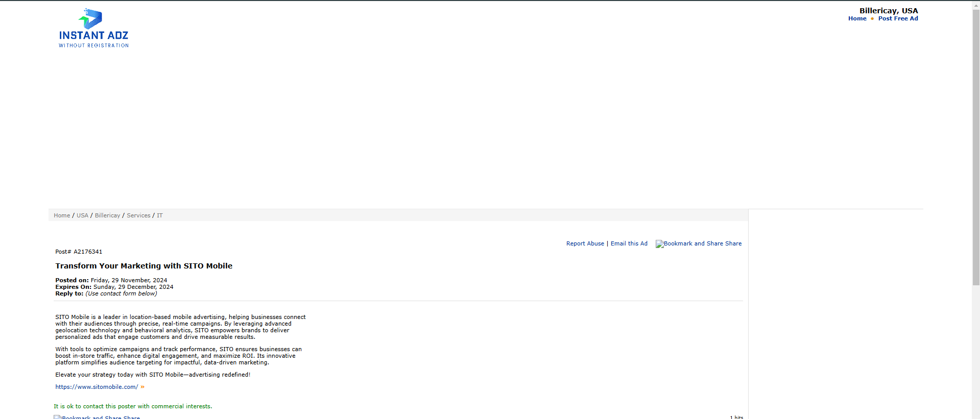
Task: Open the IT category breadcrumb
Action: (160, 215)
